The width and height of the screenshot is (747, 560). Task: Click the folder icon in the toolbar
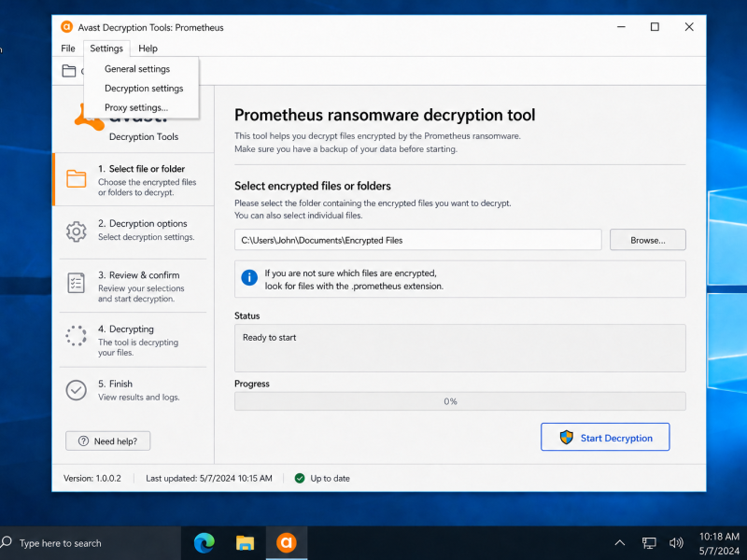pyautogui.click(x=69, y=71)
